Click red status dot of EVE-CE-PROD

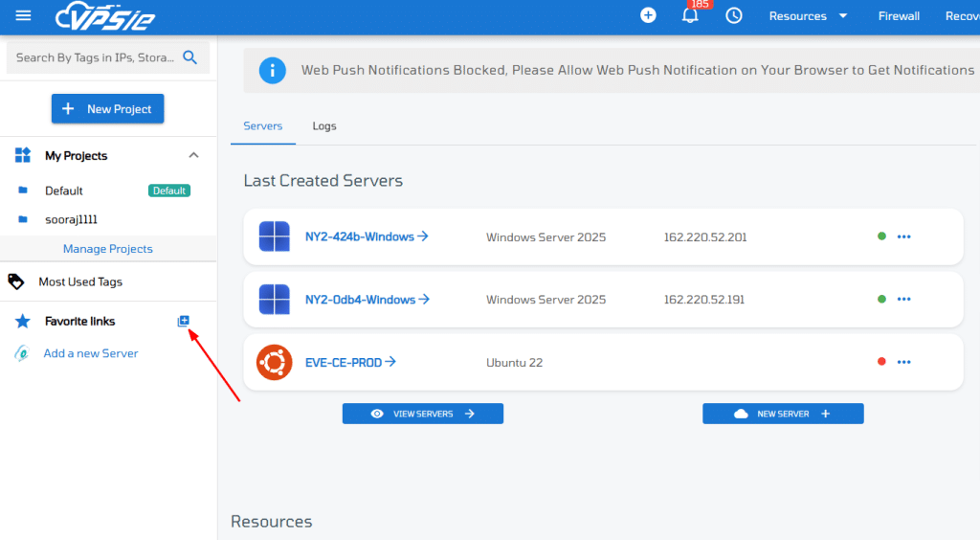pos(881,361)
